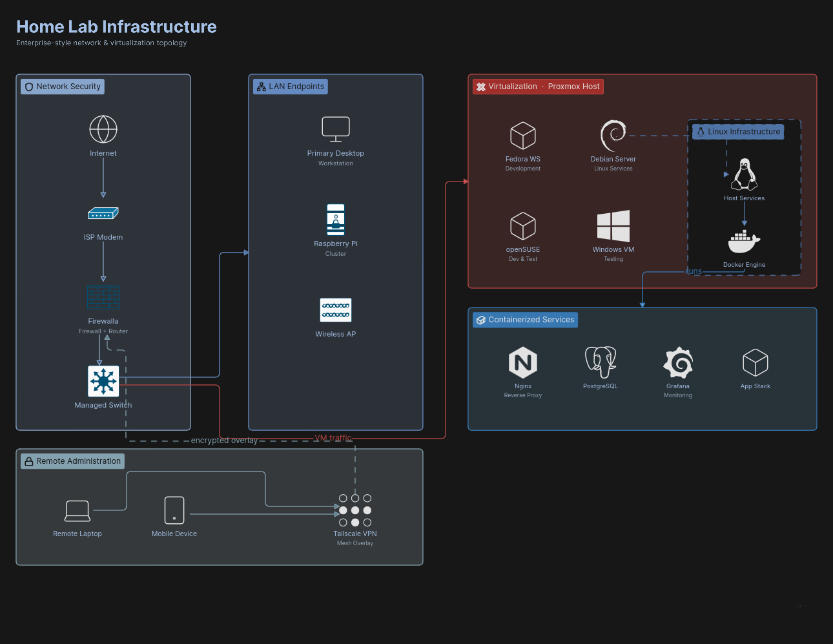Viewport: 833px width, 644px height.
Task: Click the Wireless AP icon
Action: tap(336, 310)
